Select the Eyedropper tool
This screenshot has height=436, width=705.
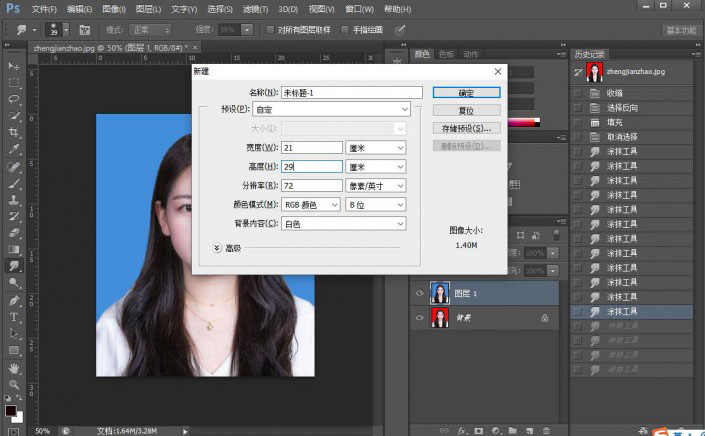[x=15, y=150]
